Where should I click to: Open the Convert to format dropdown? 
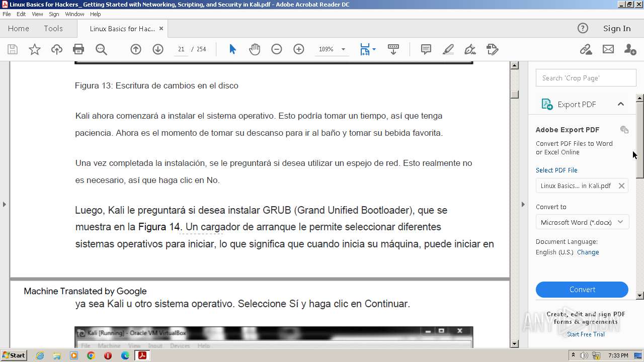(x=582, y=222)
